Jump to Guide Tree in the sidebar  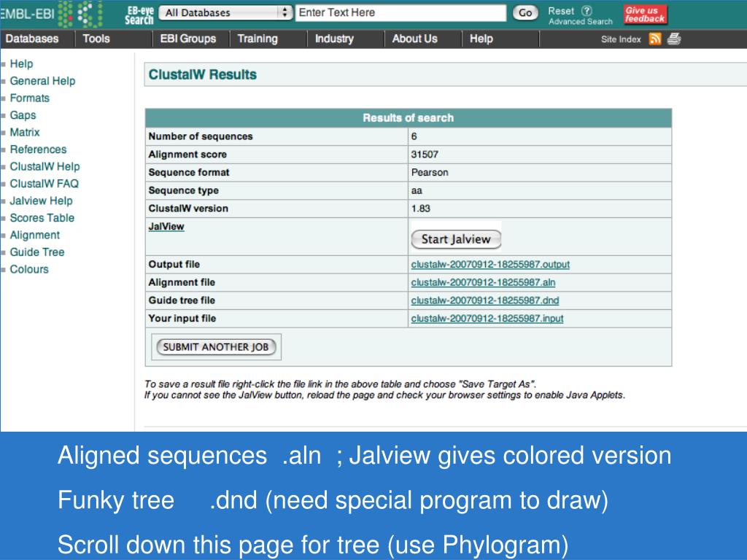click(x=37, y=252)
